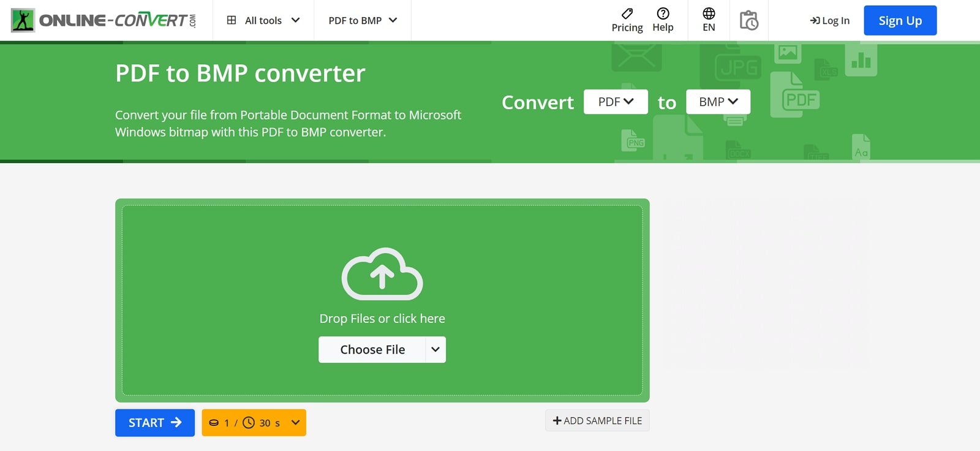This screenshot has width=980, height=451.
Task: Expand the Choose File source options arrow
Action: click(x=435, y=349)
